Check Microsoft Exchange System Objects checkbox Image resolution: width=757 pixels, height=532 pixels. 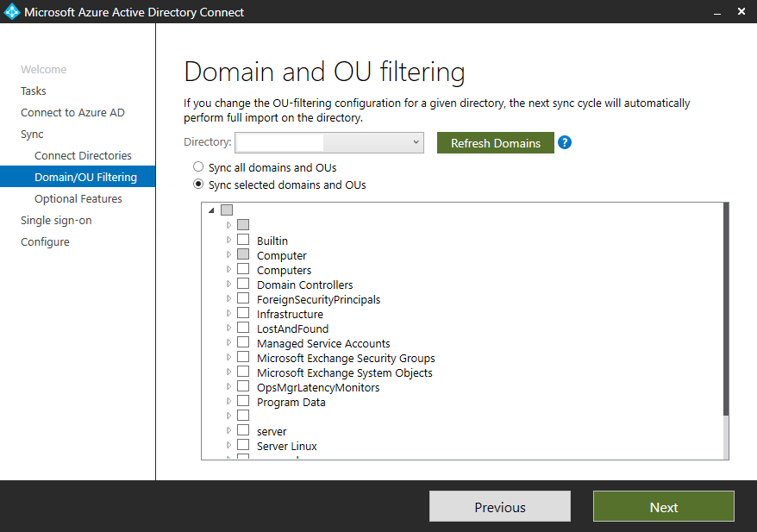[x=243, y=372]
